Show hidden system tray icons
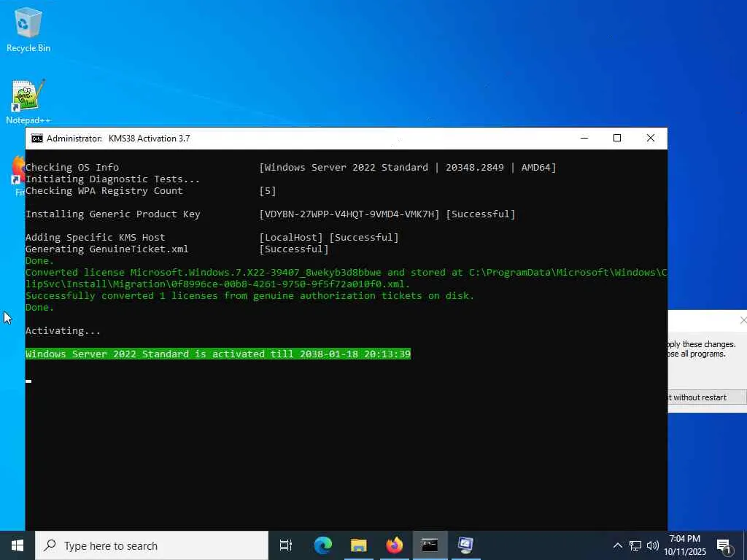This screenshot has width=747, height=560. [617, 545]
